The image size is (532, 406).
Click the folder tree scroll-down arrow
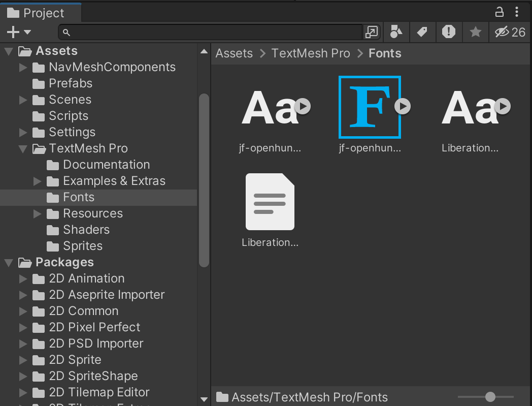(204, 399)
